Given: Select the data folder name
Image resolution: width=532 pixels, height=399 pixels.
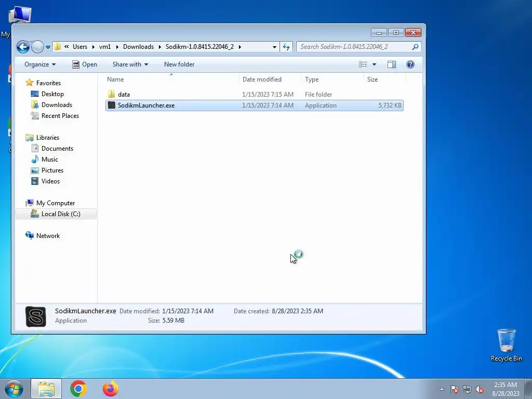Looking at the screenshot, I should 124,95.
